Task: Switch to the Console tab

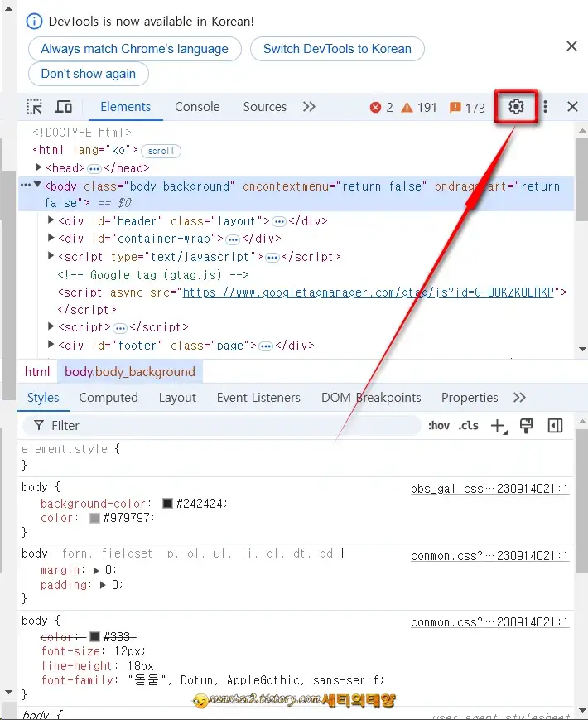Action: point(197,107)
